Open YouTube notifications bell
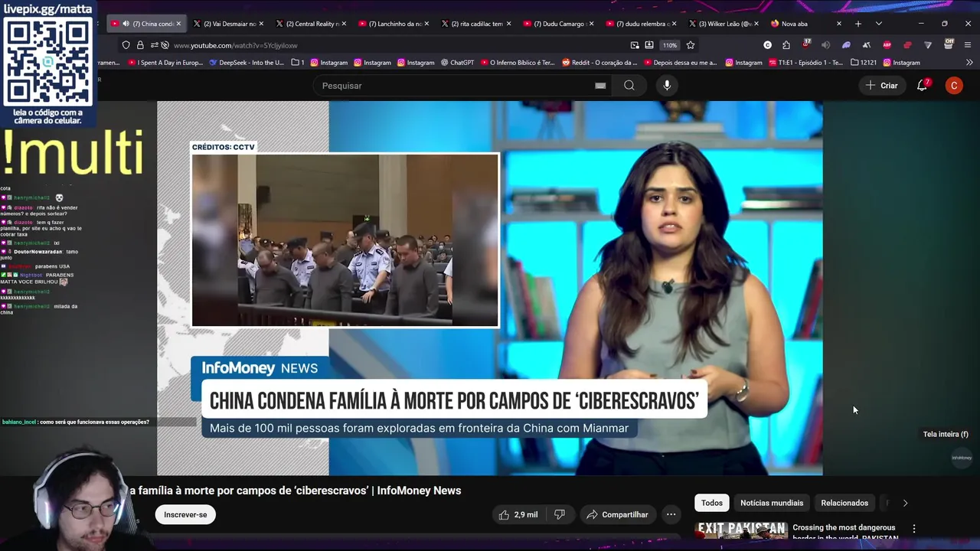 923,86
